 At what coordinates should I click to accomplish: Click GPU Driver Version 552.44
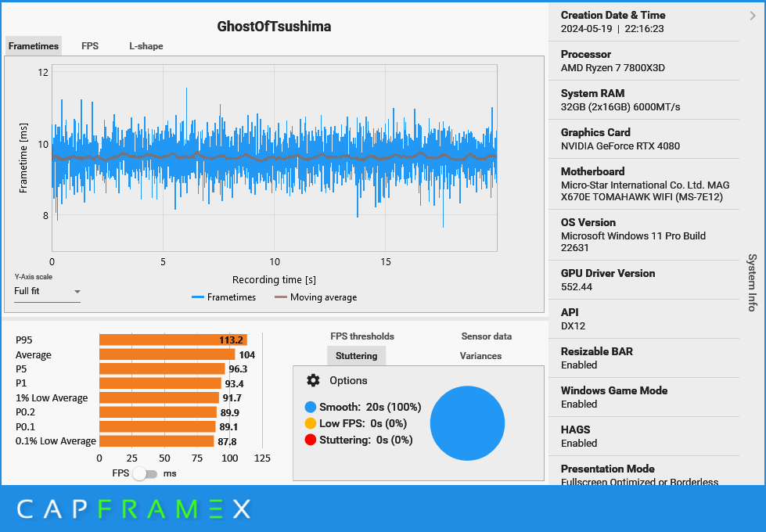577,287
